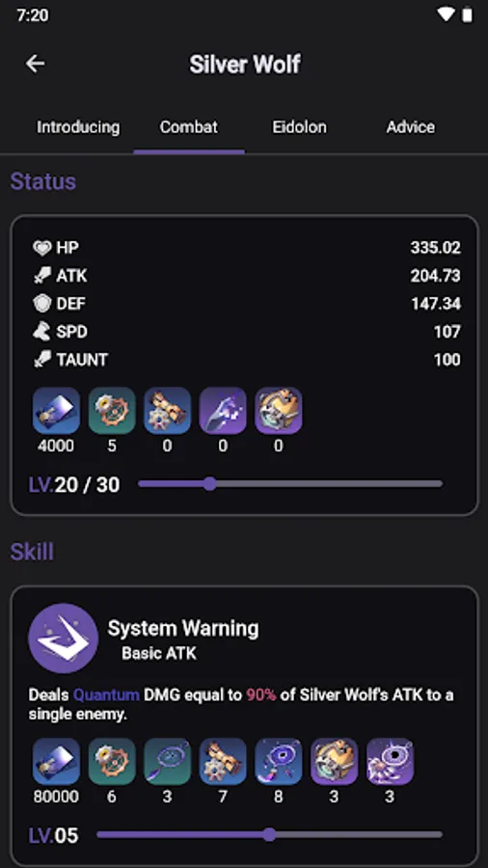488x868 pixels.
Task: Open the Eidolon tab
Action: pos(299,127)
